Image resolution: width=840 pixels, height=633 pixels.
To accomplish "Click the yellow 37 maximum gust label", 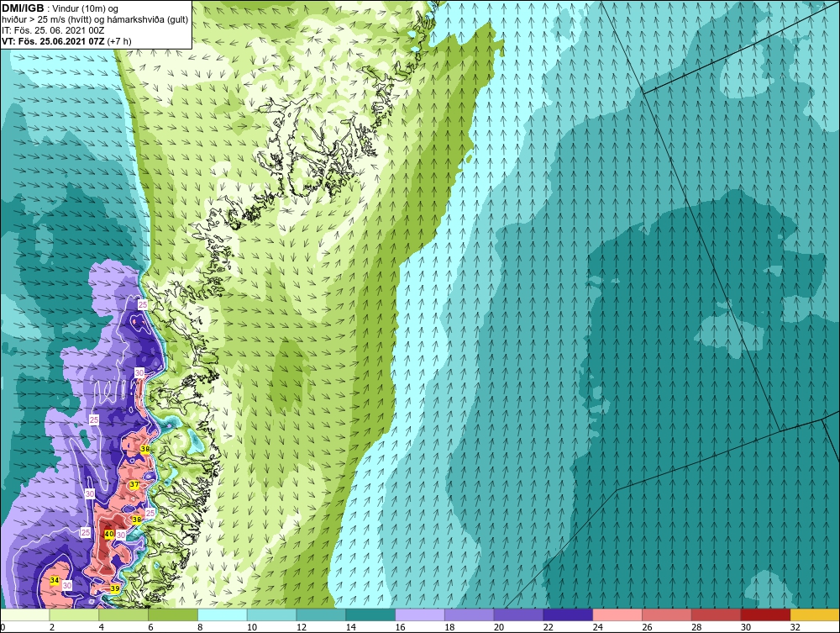I will click(x=134, y=485).
